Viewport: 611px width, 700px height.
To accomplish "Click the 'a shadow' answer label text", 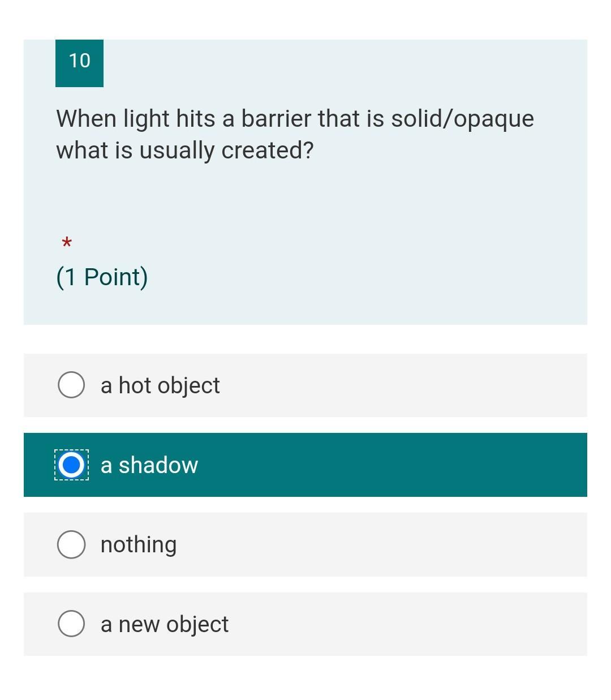I will (x=149, y=465).
